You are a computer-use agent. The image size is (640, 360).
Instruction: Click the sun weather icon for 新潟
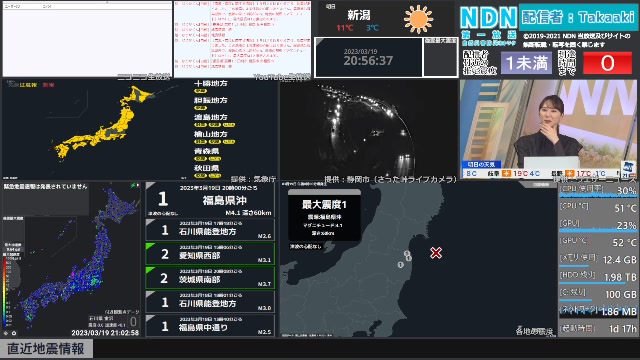point(418,19)
